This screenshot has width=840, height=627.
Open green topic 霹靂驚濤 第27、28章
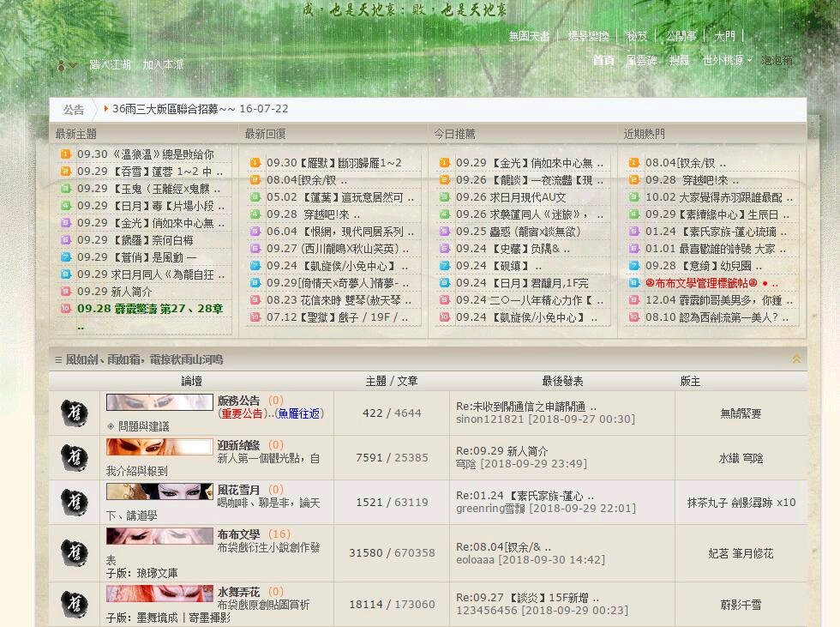tap(150, 309)
